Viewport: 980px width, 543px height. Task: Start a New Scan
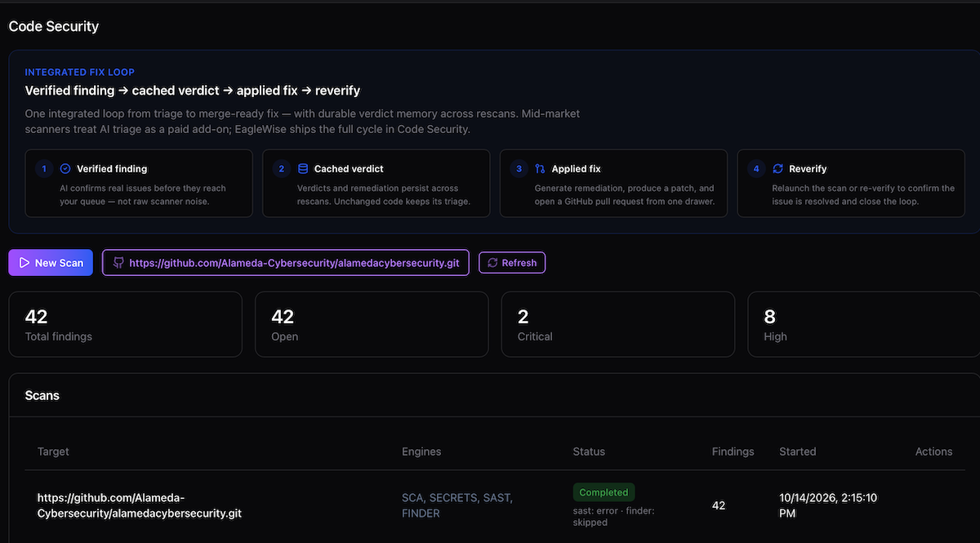click(x=51, y=263)
